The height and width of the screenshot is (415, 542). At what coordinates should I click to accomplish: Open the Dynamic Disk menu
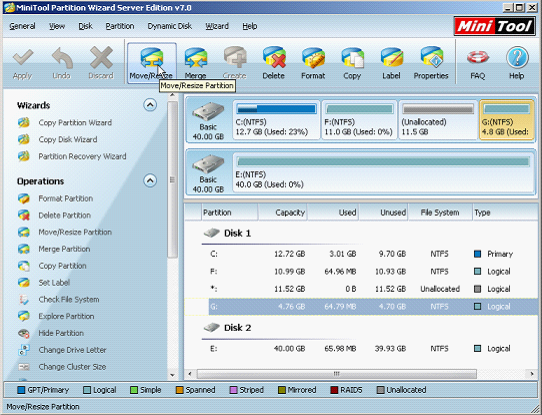(x=169, y=26)
